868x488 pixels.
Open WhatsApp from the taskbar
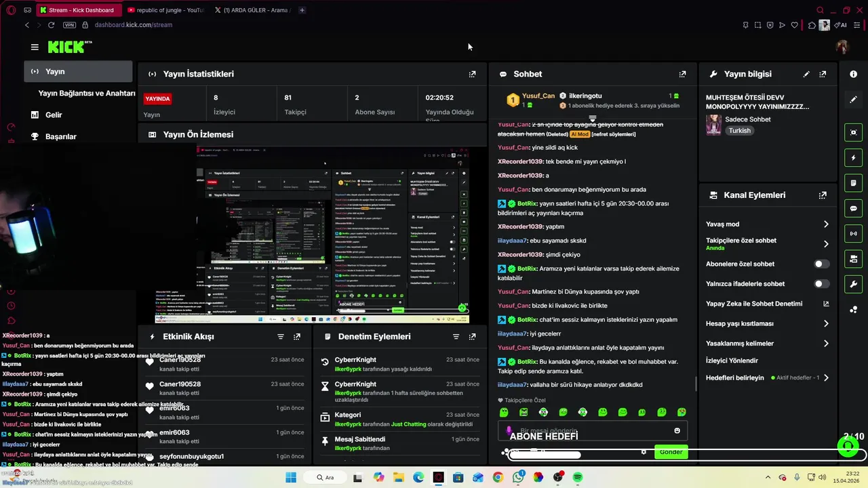[518, 477]
